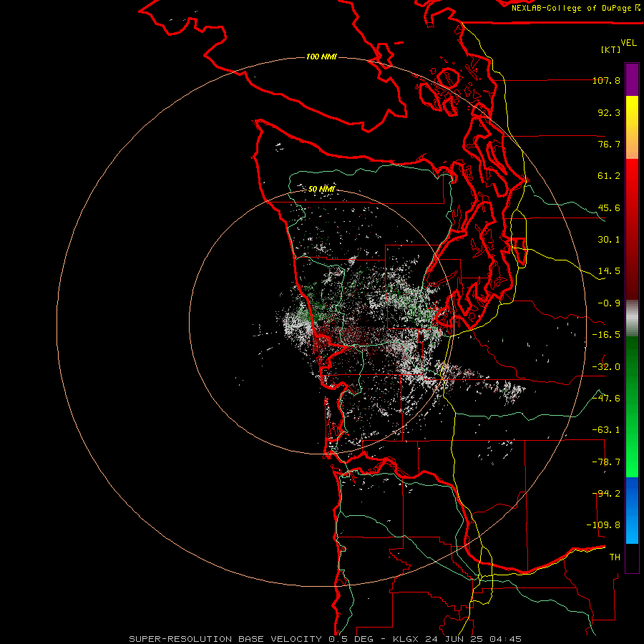Image resolution: width=644 pixels, height=644 pixels.
Task: Click the -63.1 velocity scale value
Action: (606, 430)
